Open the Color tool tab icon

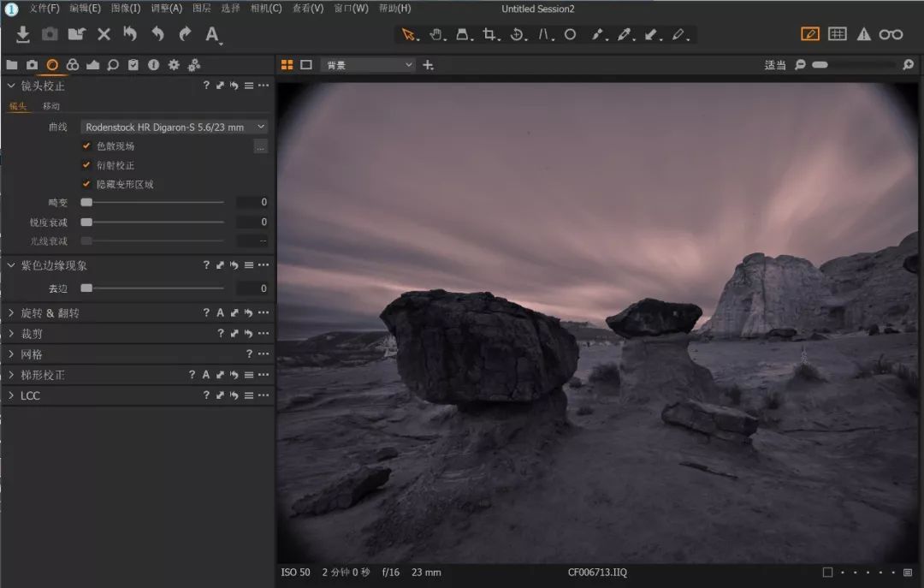click(x=73, y=65)
